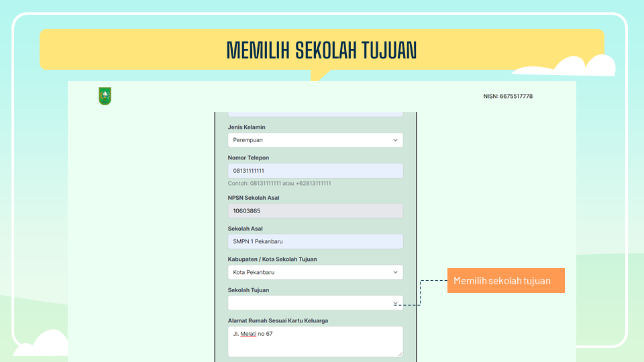This screenshot has width=644, height=362.
Task: Focus the Nomor Telepon input field
Action: (x=315, y=171)
